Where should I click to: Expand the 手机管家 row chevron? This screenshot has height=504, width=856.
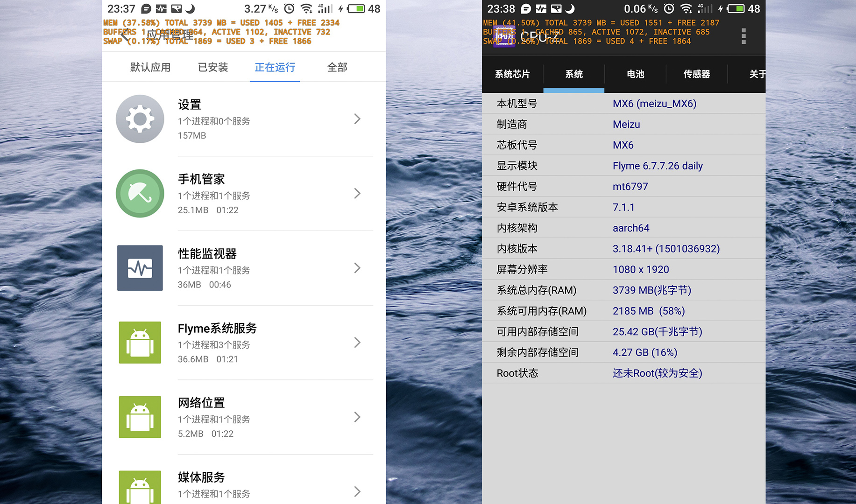coord(357,193)
